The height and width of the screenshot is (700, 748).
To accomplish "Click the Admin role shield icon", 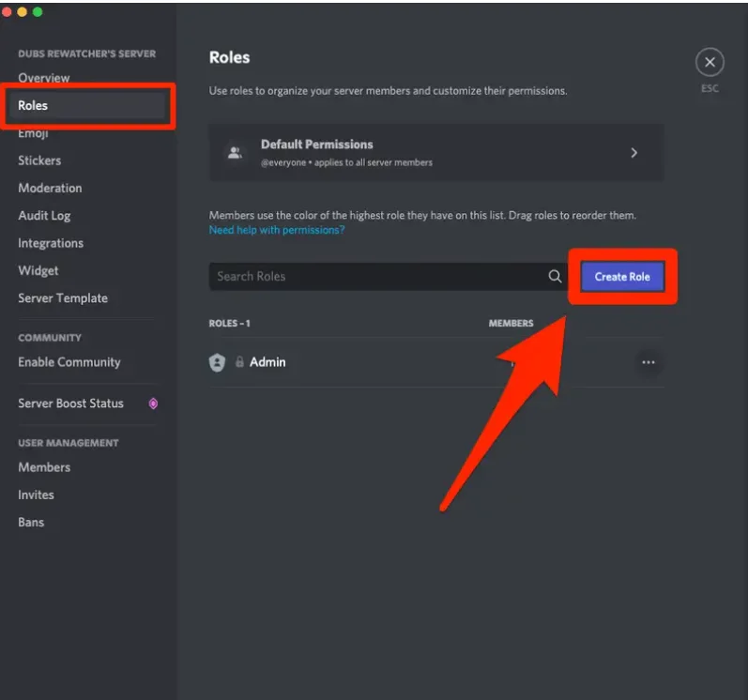I will [x=218, y=362].
